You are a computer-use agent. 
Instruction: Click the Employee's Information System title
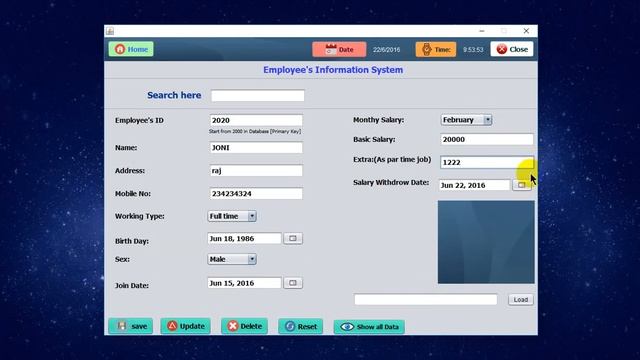point(333,70)
